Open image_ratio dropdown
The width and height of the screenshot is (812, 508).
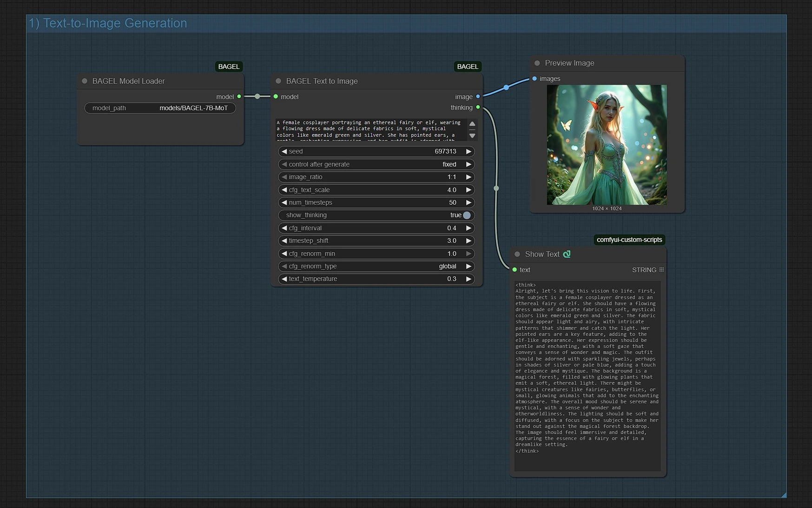click(376, 177)
